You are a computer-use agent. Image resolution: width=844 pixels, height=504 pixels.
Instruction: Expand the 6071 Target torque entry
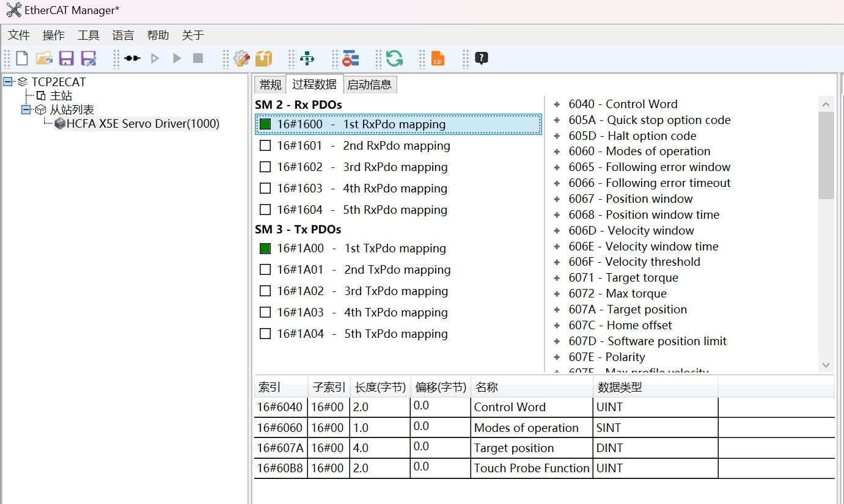557,277
